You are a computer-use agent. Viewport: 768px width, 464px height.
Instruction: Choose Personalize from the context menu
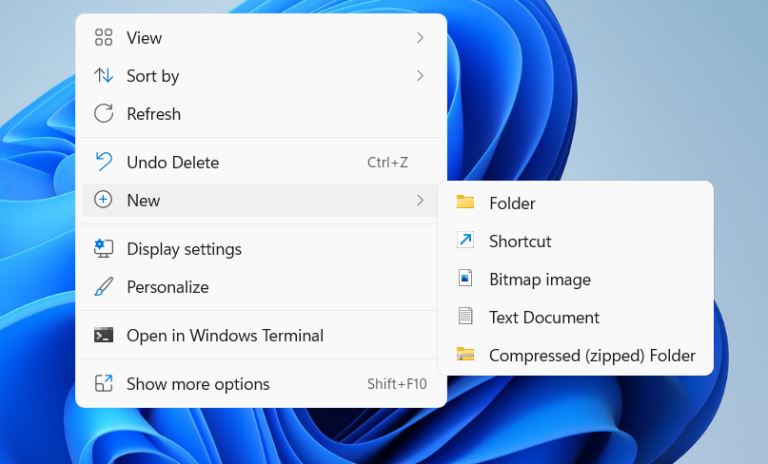[x=260, y=287]
